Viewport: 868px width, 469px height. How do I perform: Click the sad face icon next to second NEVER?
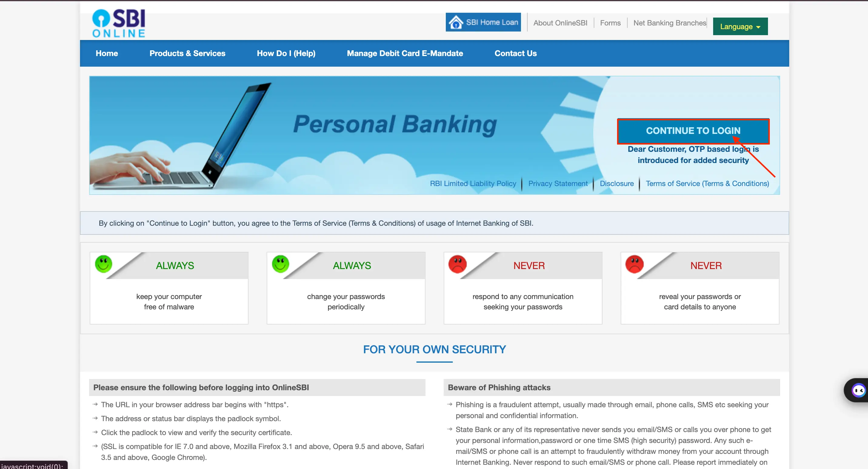[x=634, y=264]
